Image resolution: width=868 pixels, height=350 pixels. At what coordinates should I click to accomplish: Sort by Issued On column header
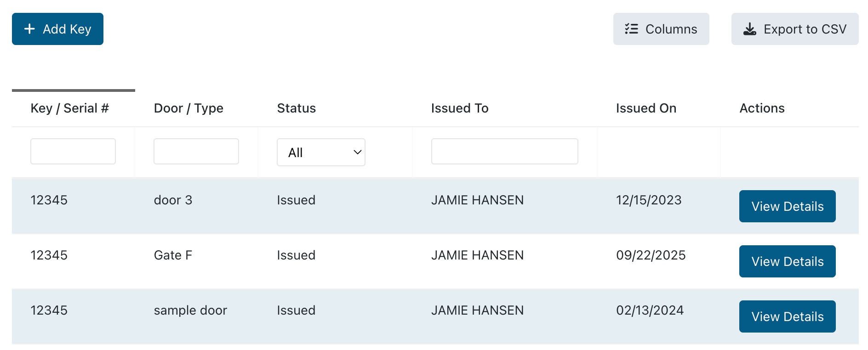coord(645,108)
